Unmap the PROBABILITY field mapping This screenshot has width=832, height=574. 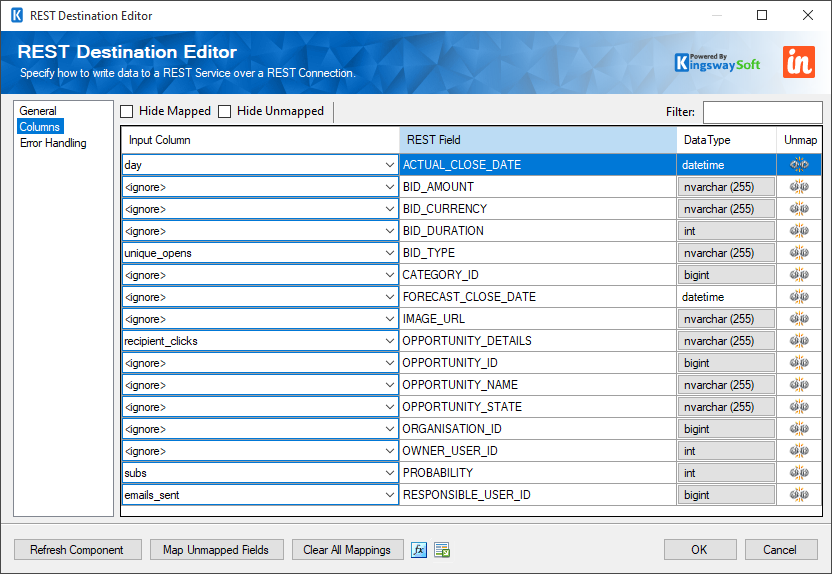click(x=799, y=473)
